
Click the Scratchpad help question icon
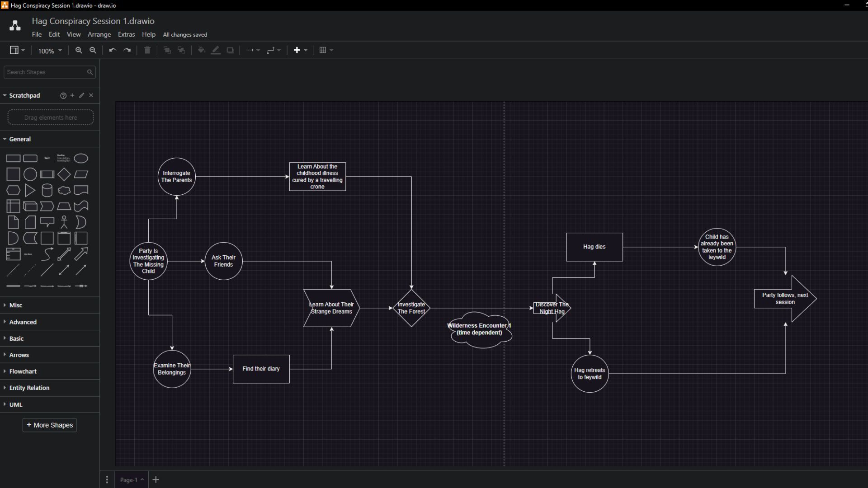pyautogui.click(x=63, y=95)
